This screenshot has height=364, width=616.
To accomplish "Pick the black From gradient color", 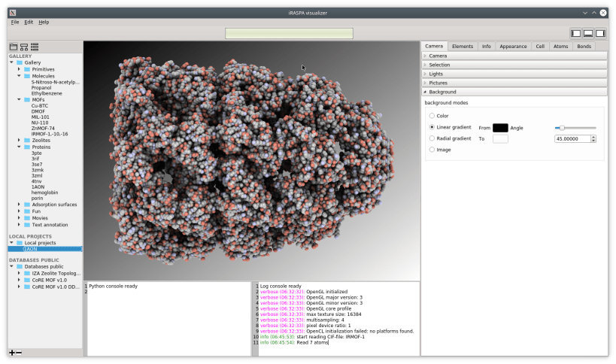I will 500,128.
